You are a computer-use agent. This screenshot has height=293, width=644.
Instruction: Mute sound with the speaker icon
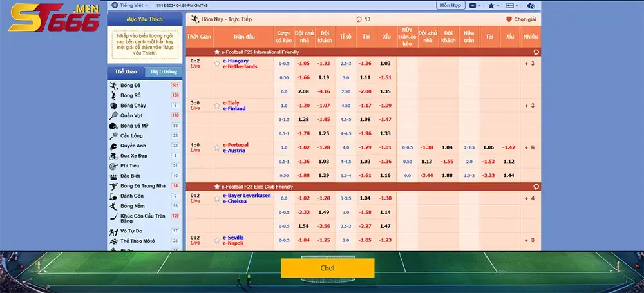[531, 6]
